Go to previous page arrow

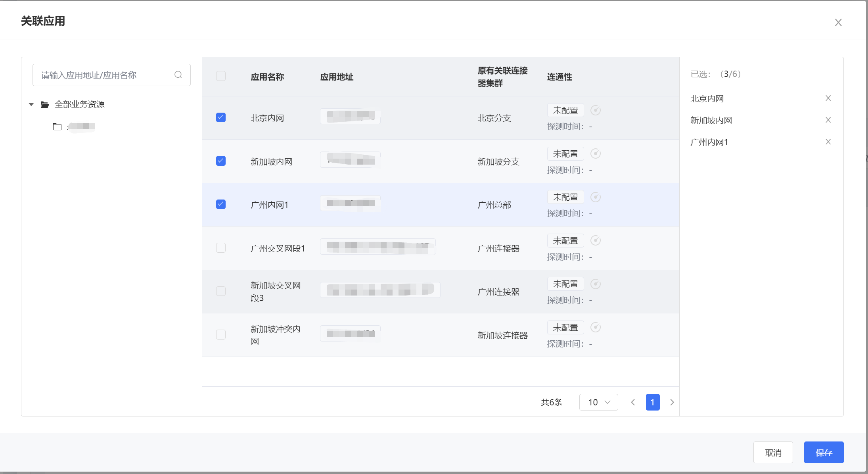(633, 402)
